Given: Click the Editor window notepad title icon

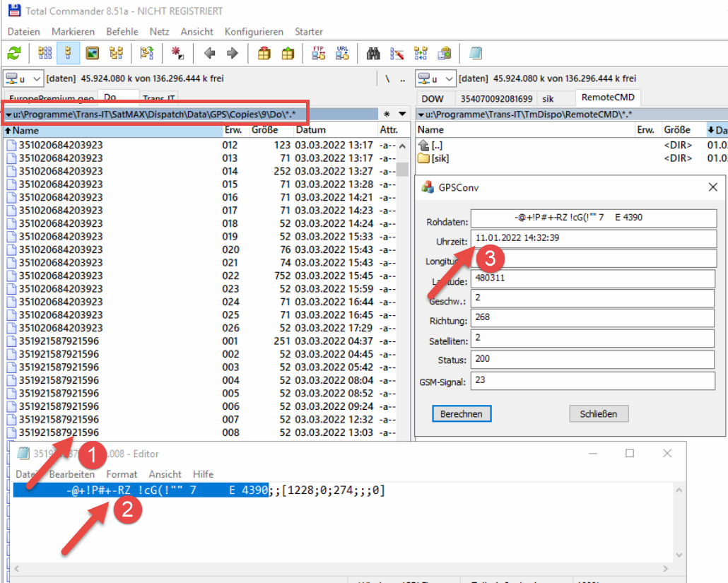Looking at the screenshot, I should 23,454.
